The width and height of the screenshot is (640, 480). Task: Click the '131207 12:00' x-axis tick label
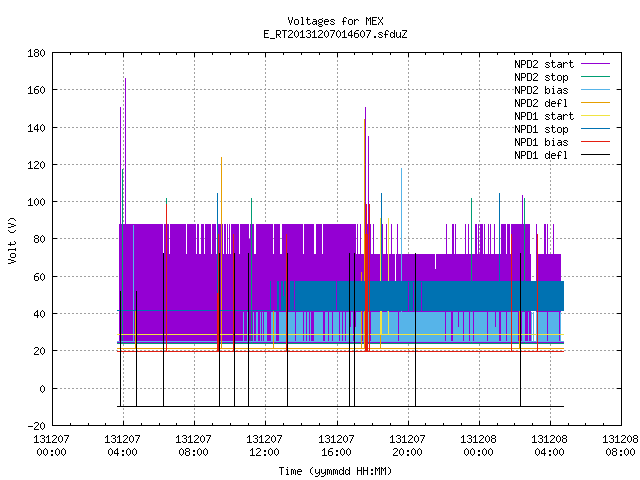(264, 446)
